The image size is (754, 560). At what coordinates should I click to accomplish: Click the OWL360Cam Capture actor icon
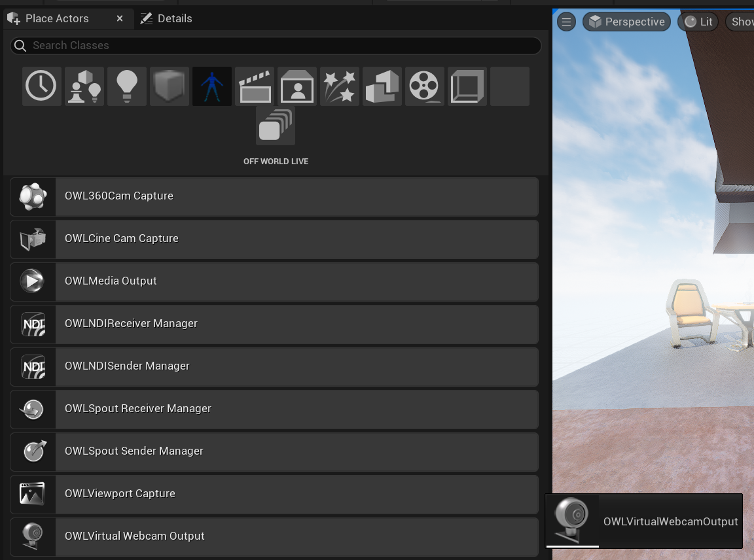(33, 197)
